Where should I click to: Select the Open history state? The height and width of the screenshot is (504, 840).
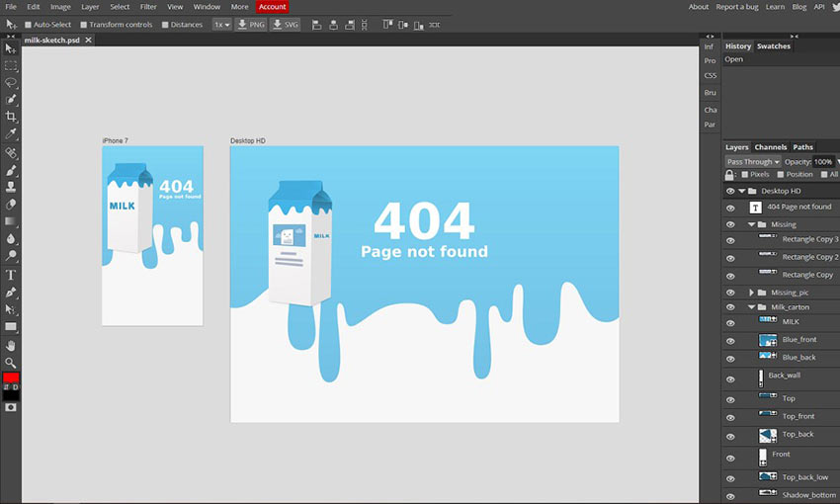[x=734, y=59]
